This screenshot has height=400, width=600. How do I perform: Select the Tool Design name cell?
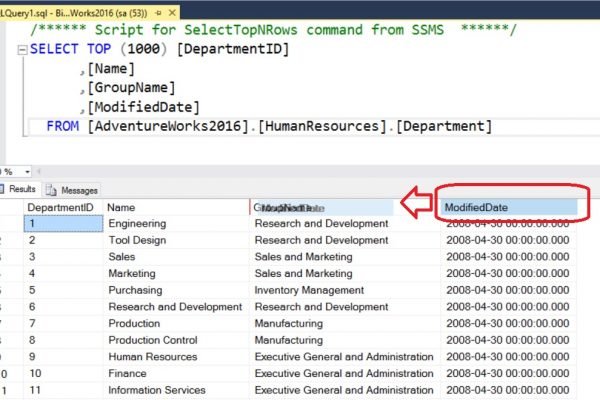coord(176,240)
